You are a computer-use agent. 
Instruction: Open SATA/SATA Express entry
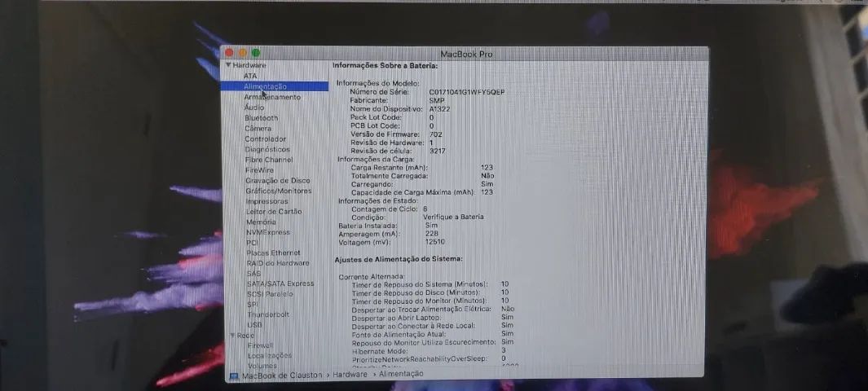tap(280, 283)
